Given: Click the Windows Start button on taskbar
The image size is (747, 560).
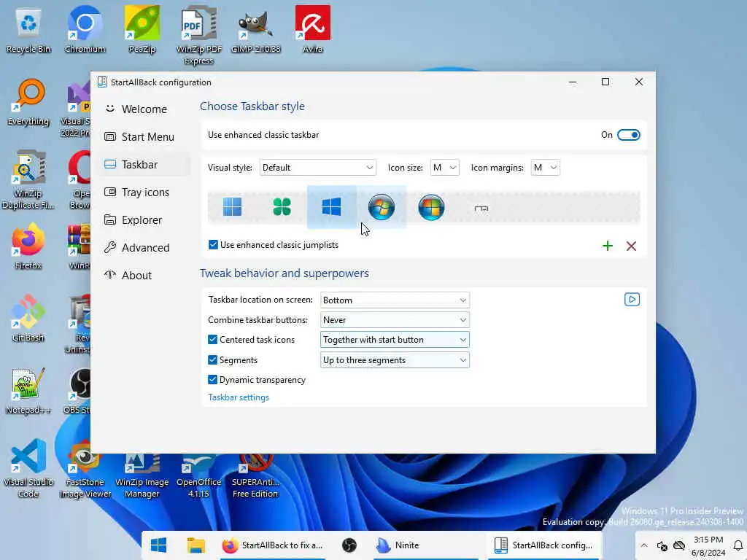Looking at the screenshot, I should tap(158, 545).
